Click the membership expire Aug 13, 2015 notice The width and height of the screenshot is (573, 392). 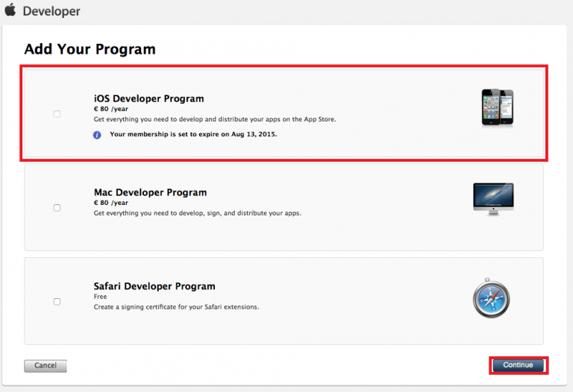pyautogui.click(x=193, y=134)
